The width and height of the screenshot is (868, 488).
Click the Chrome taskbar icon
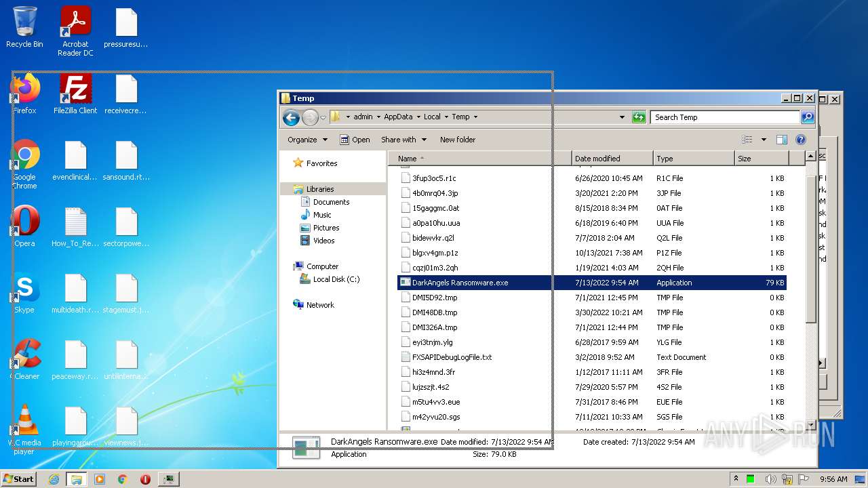point(123,479)
